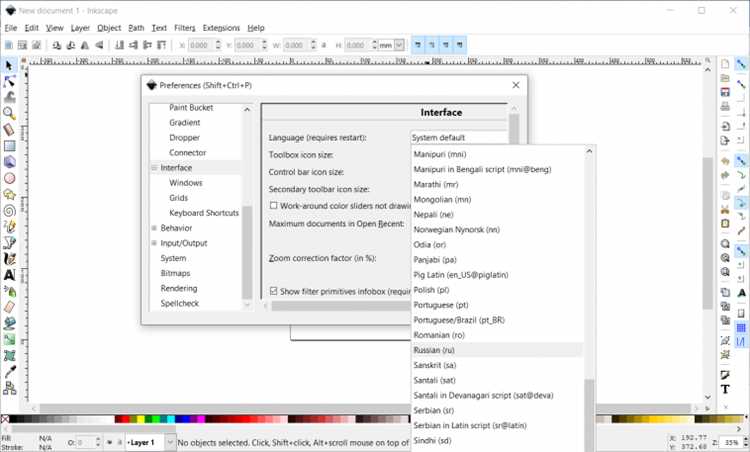The image size is (750, 452).
Task: Open Windows preferences page
Action: [186, 183]
